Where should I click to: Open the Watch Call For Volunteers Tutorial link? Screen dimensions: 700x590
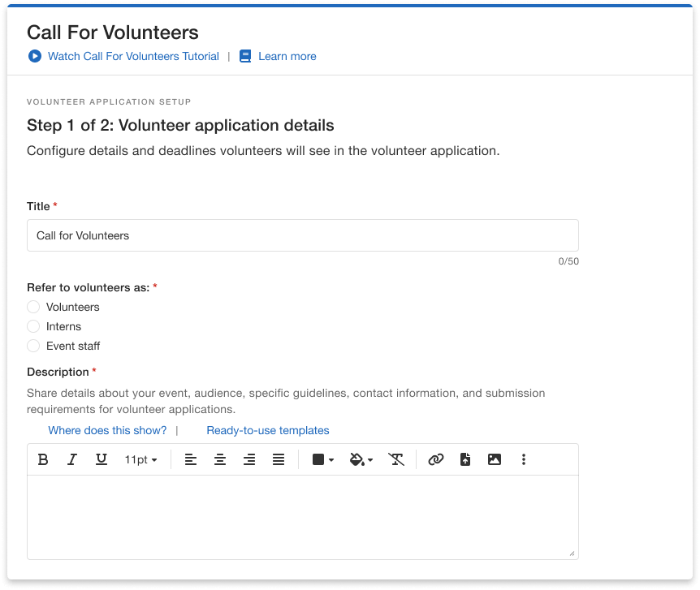(133, 56)
